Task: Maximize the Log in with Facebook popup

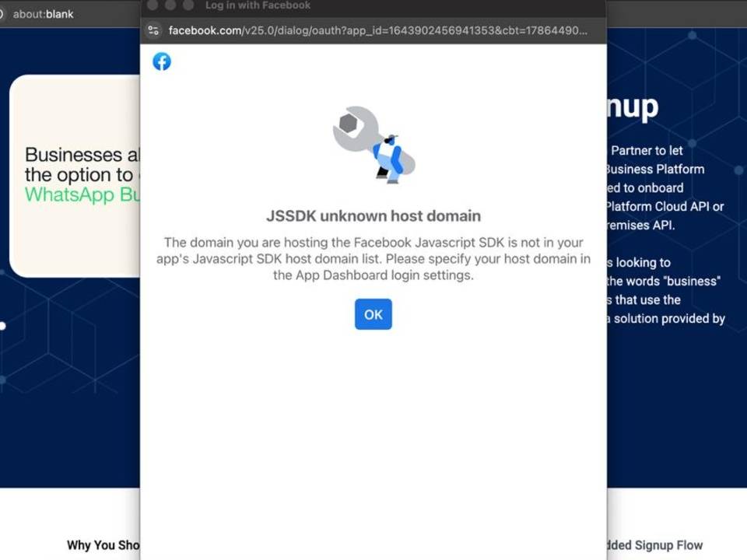Action: (x=188, y=5)
